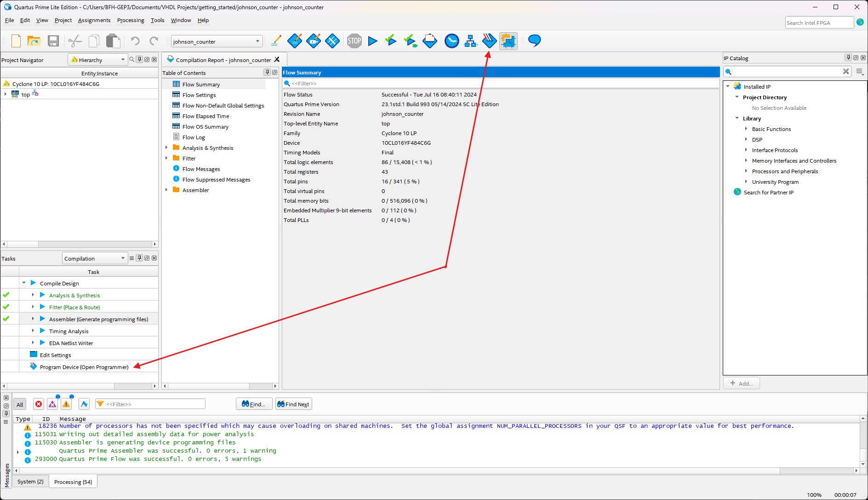Click Search for Partner IP link

[768, 193]
